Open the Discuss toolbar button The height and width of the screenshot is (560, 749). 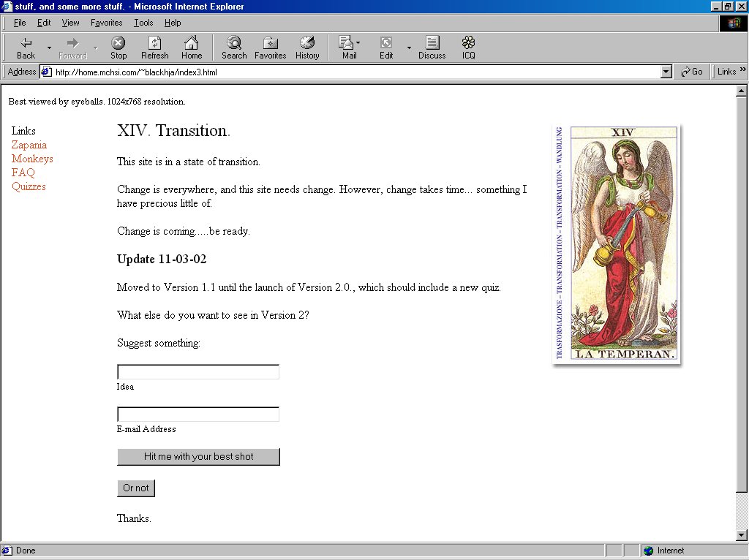pos(432,44)
